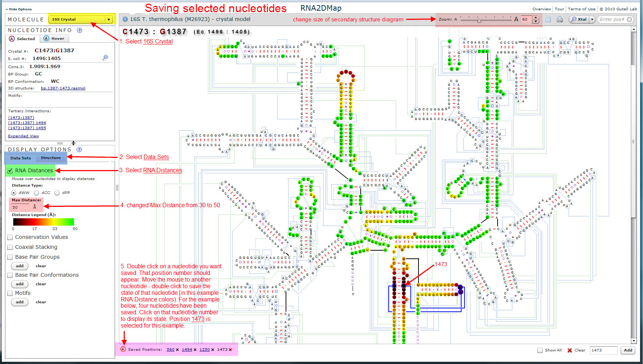
Task: Uncheck the RNA Distances checkbox
Action: 10,171
